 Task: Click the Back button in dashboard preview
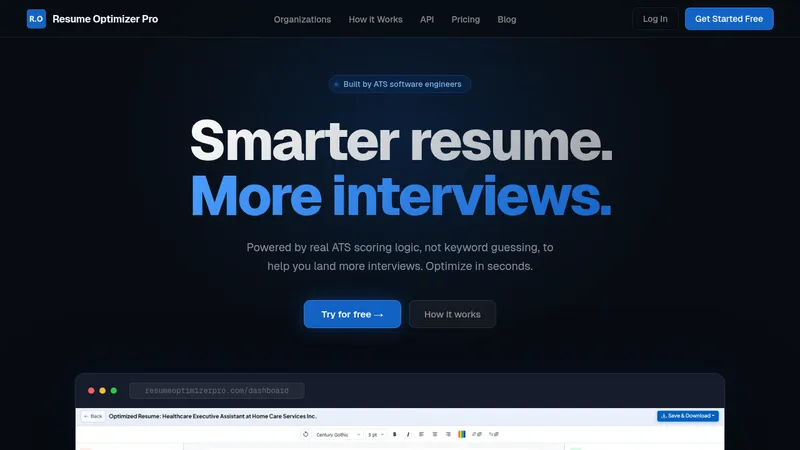pos(93,416)
